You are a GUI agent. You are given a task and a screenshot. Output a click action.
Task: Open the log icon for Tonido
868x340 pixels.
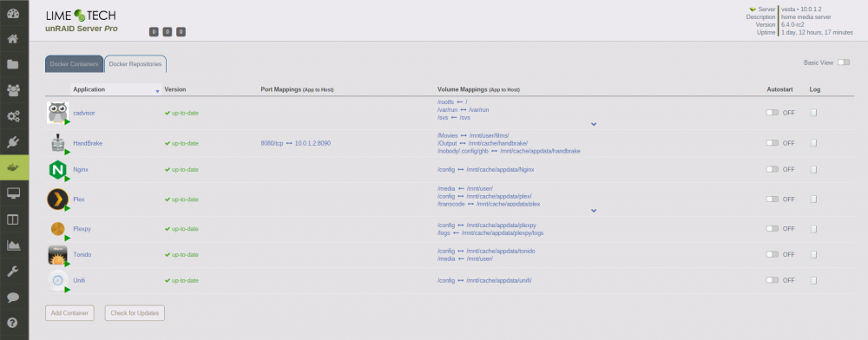click(x=814, y=254)
